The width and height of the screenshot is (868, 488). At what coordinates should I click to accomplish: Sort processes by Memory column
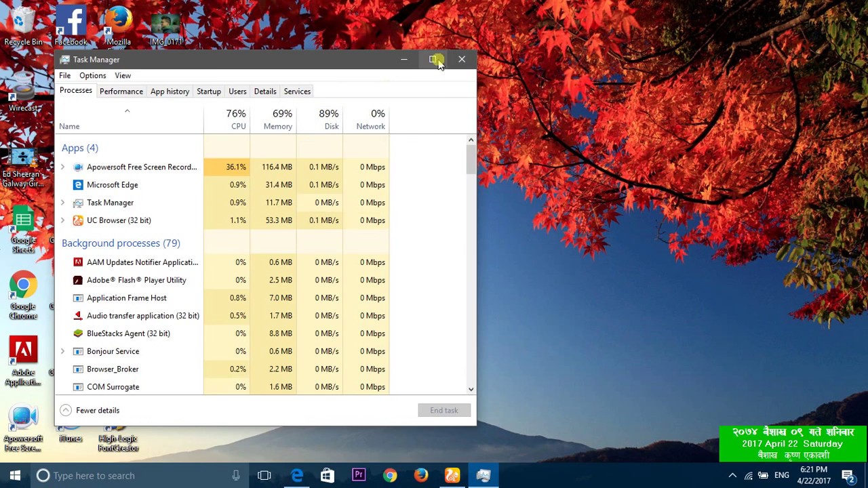coord(273,119)
